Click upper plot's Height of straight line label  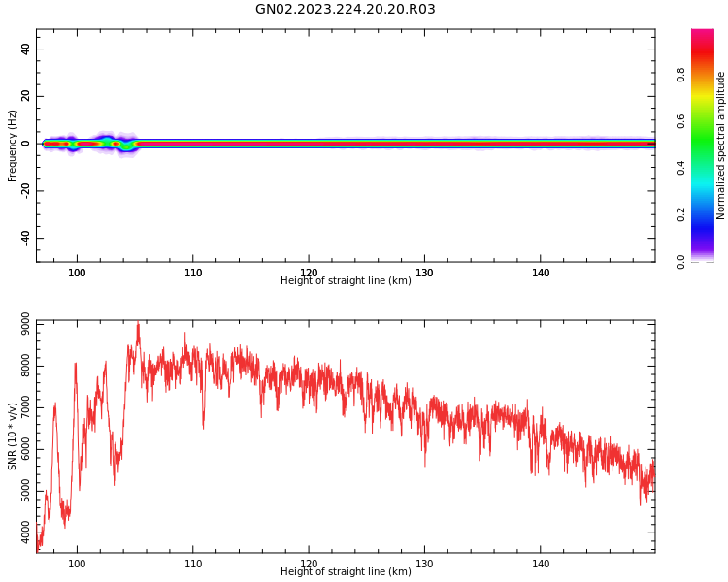coord(346,280)
